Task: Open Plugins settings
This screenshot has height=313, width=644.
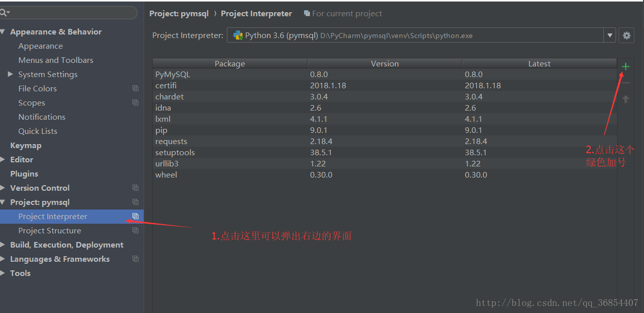Action: tap(24, 173)
